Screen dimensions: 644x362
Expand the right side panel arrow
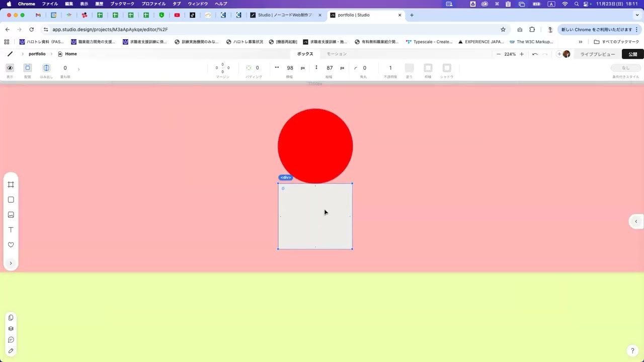(x=636, y=221)
